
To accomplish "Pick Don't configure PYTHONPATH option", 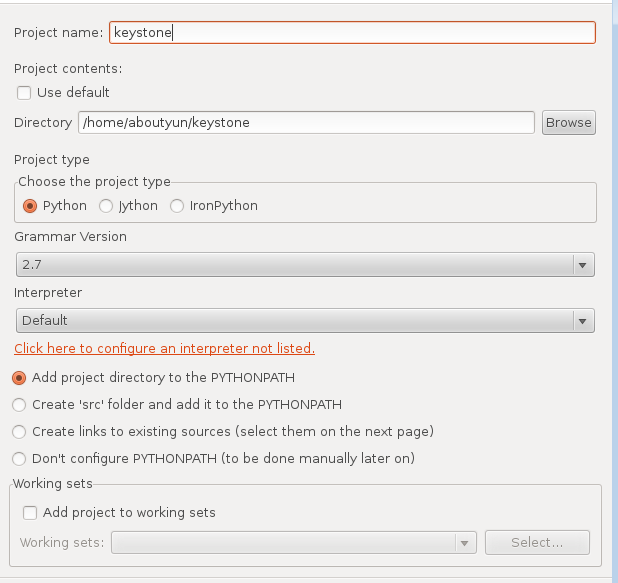I will pyautogui.click(x=19, y=459).
